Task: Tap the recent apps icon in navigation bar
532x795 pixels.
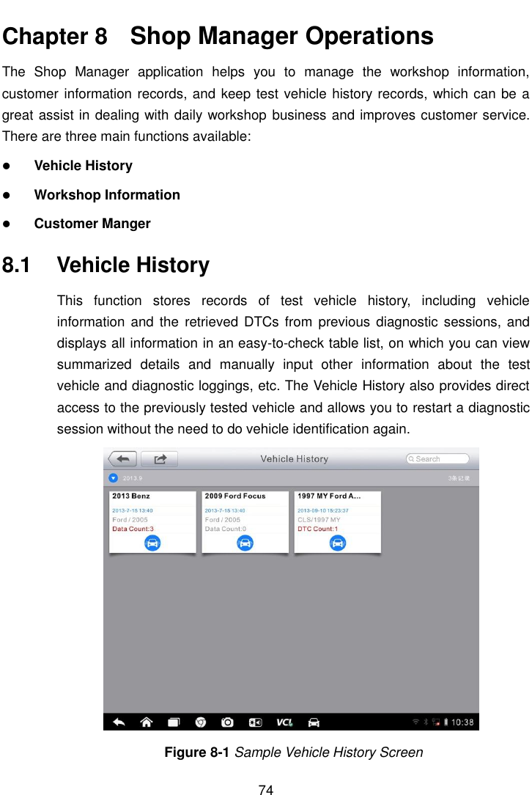Action: tap(174, 722)
